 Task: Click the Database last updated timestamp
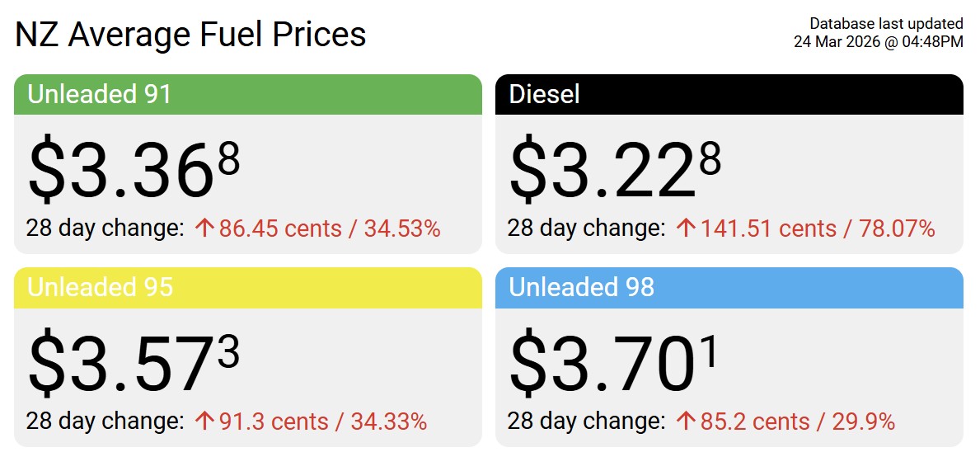pos(878,32)
